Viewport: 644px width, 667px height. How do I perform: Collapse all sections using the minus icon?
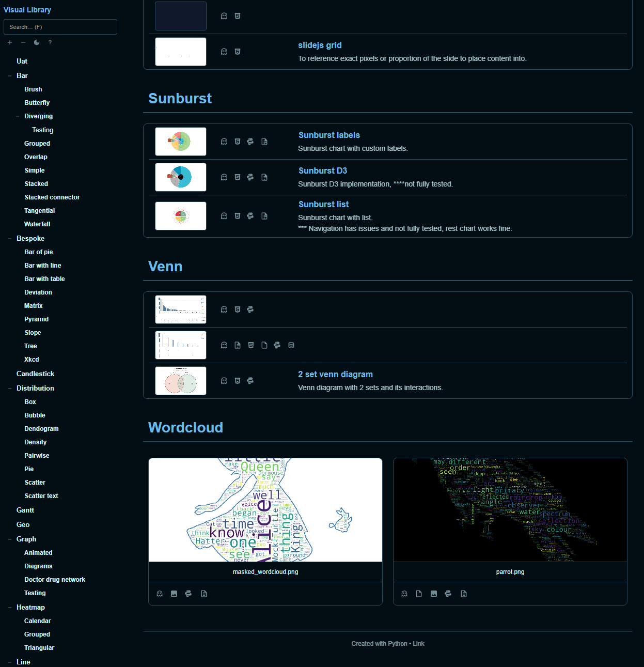tap(23, 42)
